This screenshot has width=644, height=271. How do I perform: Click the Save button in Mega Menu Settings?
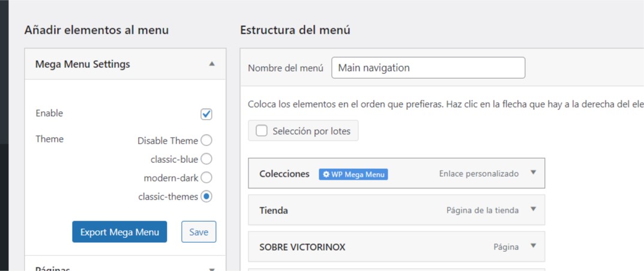pos(199,232)
